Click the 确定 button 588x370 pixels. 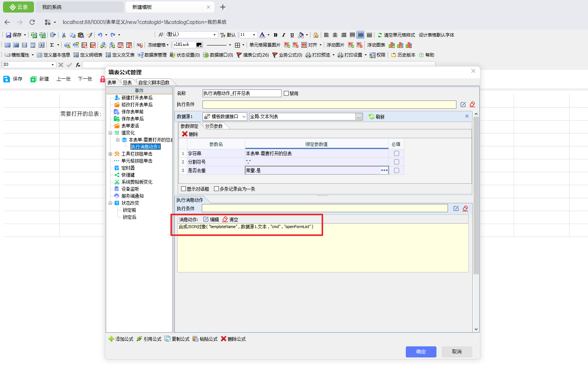click(x=421, y=352)
